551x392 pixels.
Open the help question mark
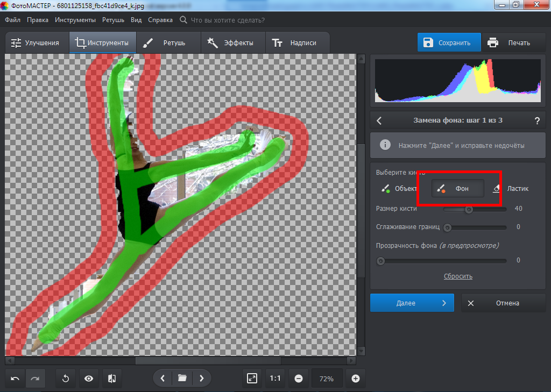pyautogui.click(x=536, y=120)
